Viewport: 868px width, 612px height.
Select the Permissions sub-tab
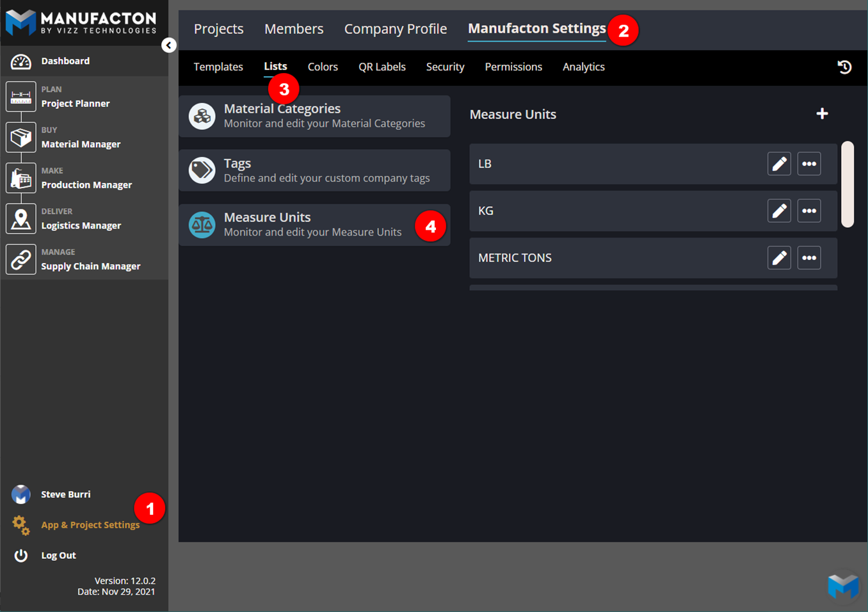[x=513, y=67]
